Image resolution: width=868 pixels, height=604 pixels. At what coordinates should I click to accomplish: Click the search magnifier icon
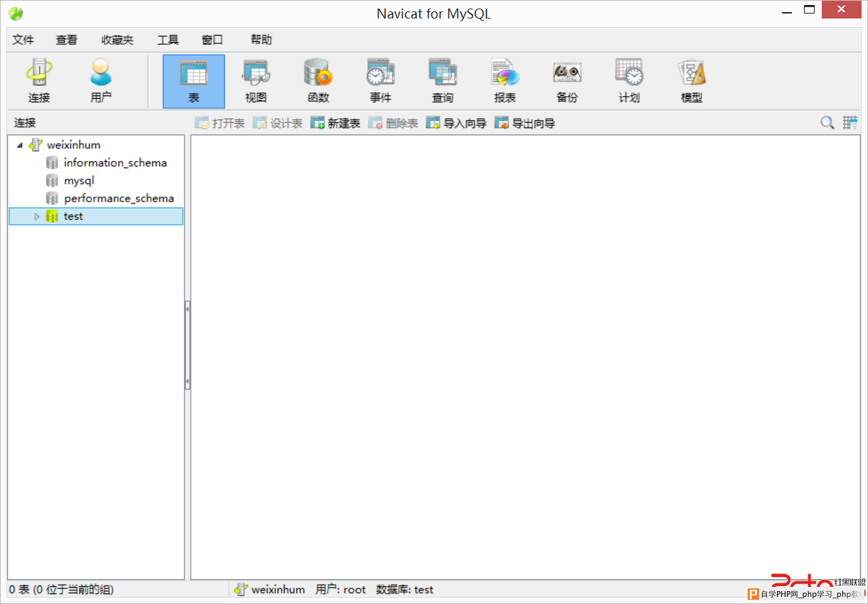point(827,122)
